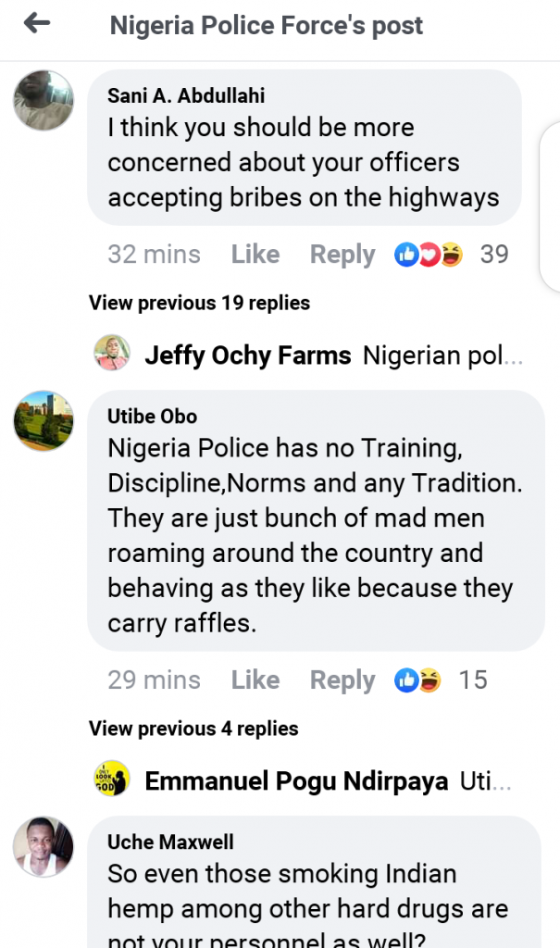The width and height of the screenshot is (560, 948).
Task: View reaction icons on Utibe Obo's comment
Action: [x=417, y=680]
